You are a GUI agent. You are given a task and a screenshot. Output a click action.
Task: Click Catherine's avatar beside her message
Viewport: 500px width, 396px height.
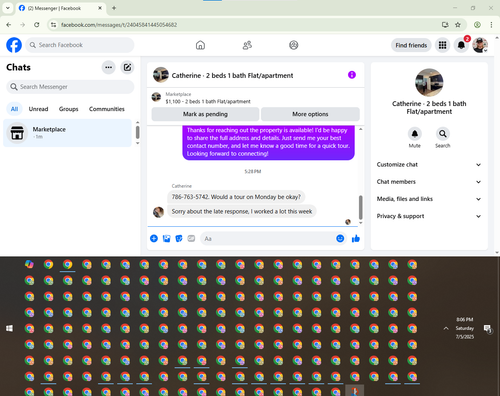pos(158,212)
